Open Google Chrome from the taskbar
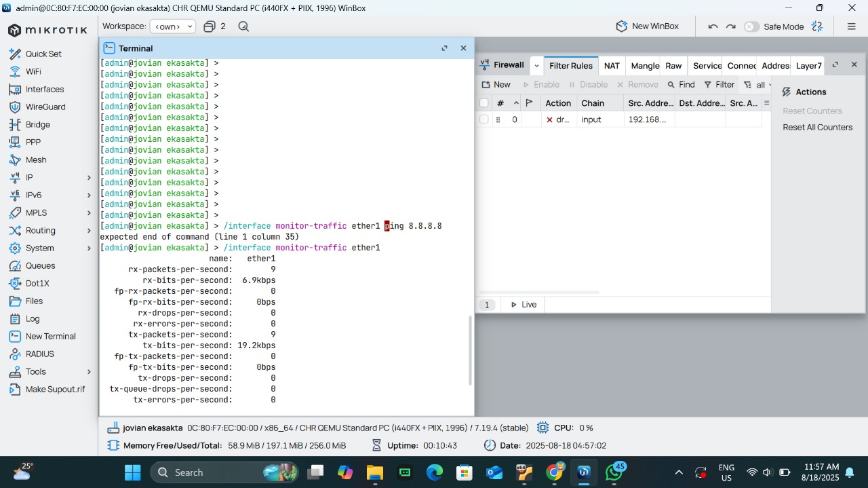The height and width of the screenshot is (488, 868). (554, 472)
